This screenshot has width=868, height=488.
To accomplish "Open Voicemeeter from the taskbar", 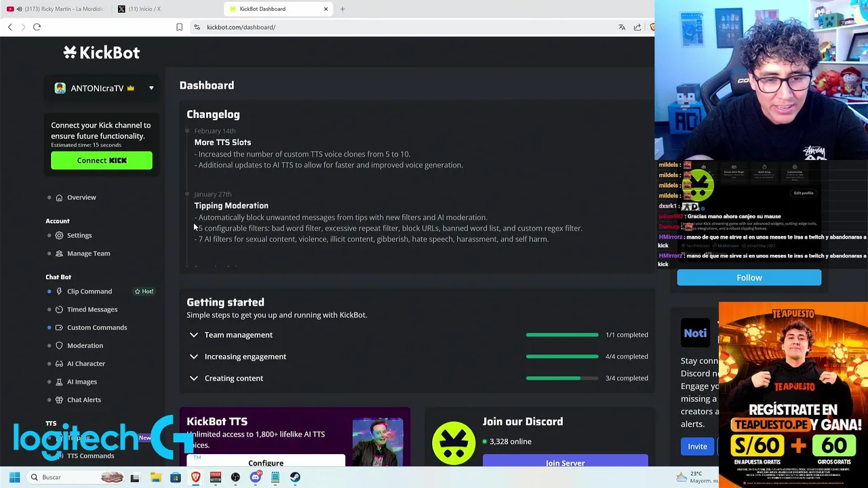I will coord(216,477).
